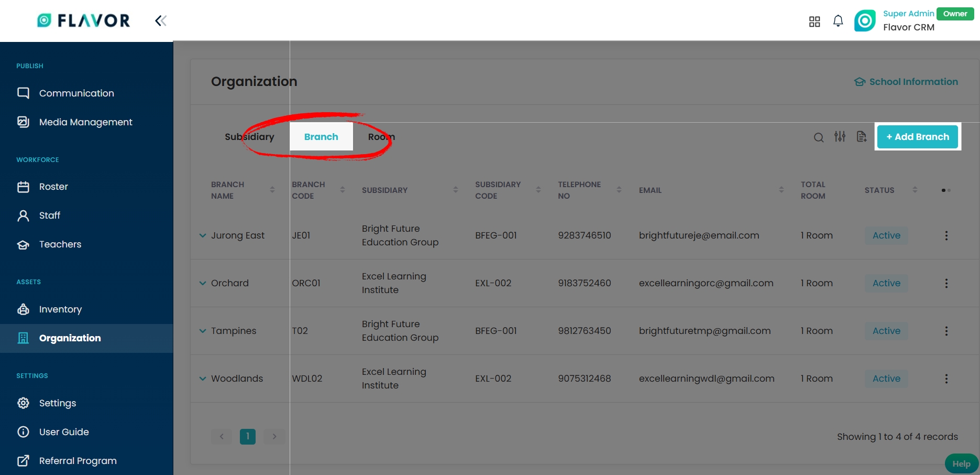This screenshot has height=475, width=980.
Task: Switch to the Room tab
Action: click(x=381, y=137)
